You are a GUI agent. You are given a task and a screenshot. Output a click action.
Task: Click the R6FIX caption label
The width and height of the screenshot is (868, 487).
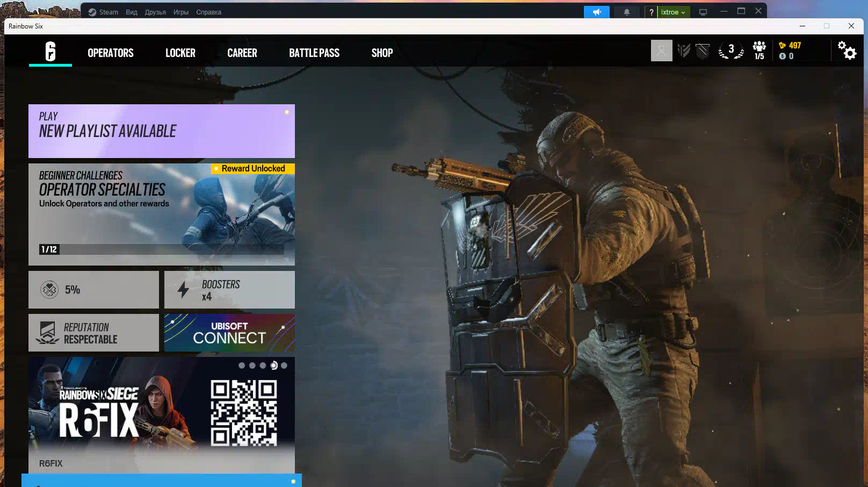pyautogui.click(x=51, y=463)
